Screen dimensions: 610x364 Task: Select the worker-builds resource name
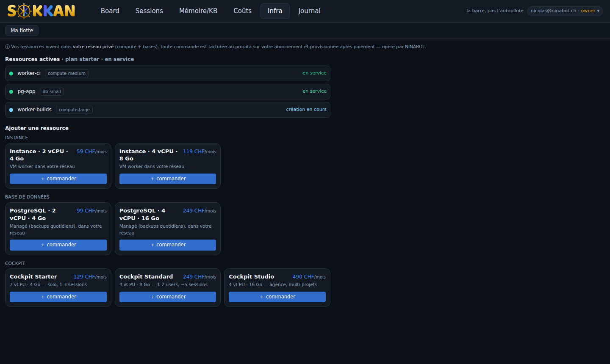click(34, 110)
